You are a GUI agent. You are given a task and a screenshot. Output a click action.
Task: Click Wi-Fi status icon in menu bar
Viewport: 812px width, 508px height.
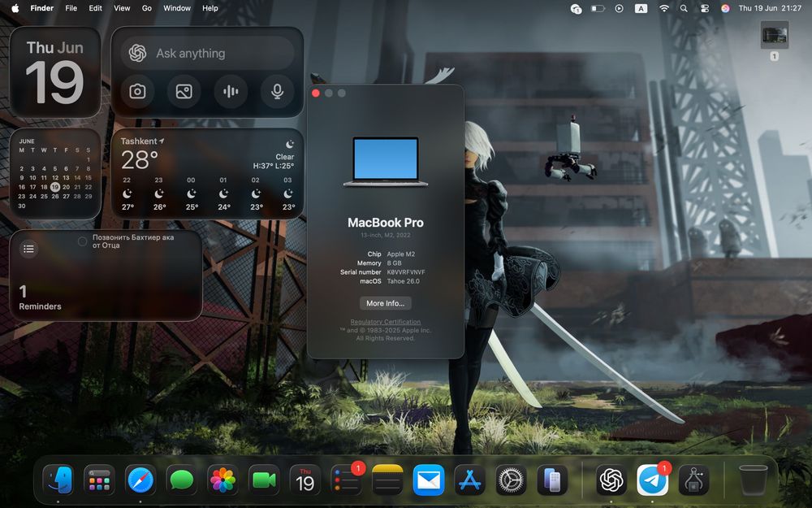[663, 8]
